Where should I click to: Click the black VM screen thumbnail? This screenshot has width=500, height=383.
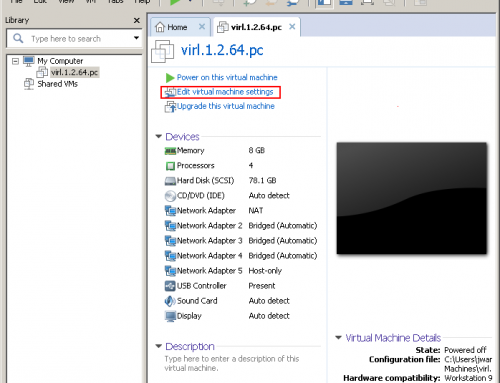pos(411,198)
